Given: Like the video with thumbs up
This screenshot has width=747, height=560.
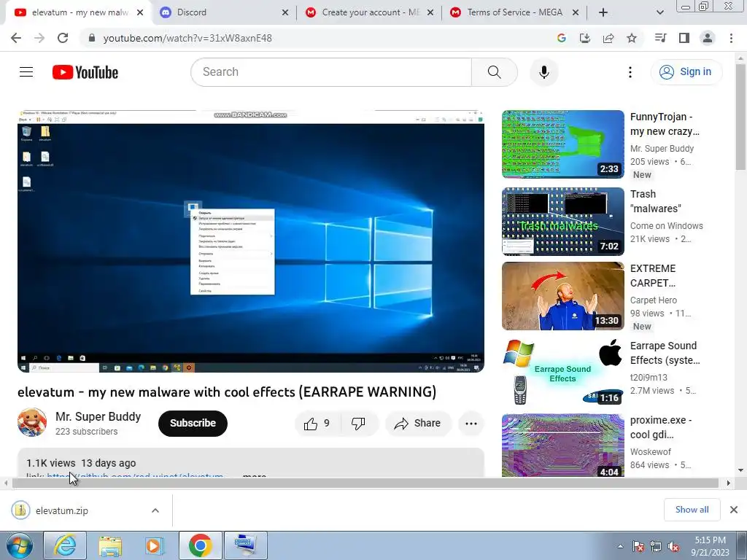Looking at the screenshot, I should (x=318, y=424).
